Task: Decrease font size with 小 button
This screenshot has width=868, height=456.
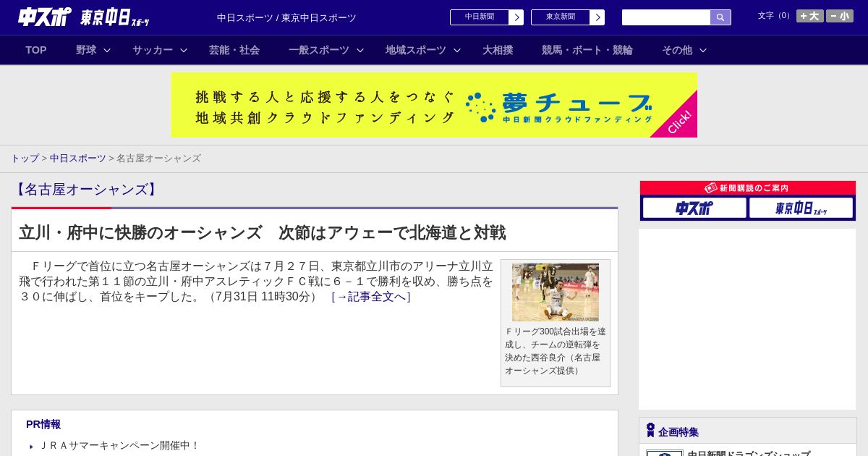Action: 840,16
